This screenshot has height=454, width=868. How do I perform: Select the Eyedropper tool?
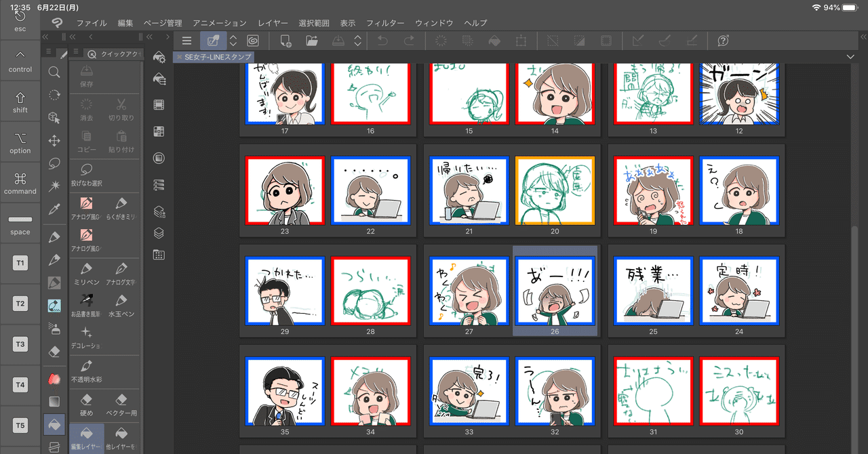click(x=54, y=209)
